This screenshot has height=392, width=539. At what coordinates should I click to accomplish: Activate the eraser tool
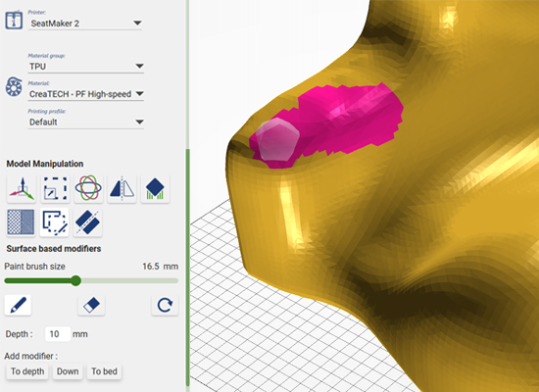[91, 305]
